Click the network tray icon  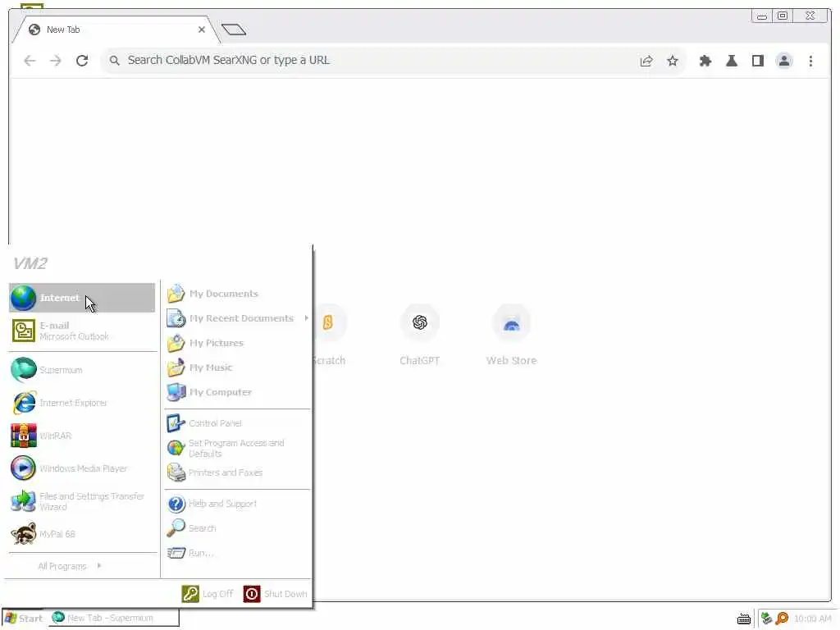point(767,619)
